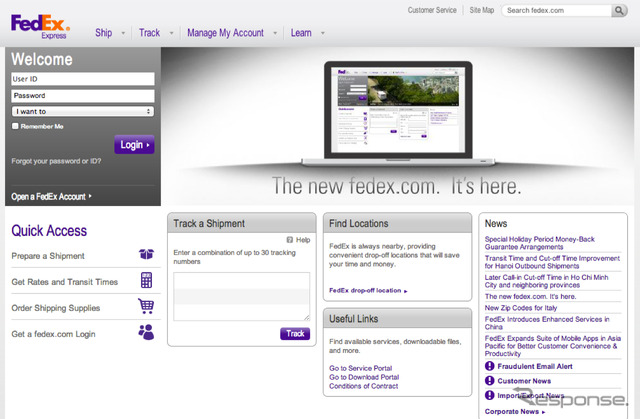Go to Customer Service

[x=432, y=10]
